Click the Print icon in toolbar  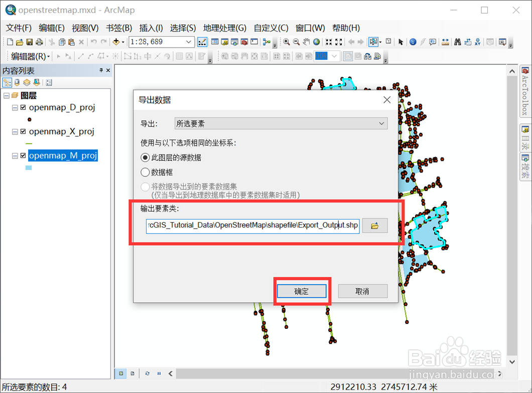(x=39, y=42)
